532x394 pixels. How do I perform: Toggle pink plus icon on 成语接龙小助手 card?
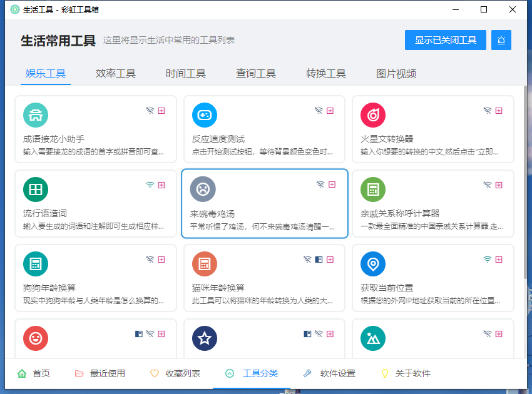click(161, 111)
